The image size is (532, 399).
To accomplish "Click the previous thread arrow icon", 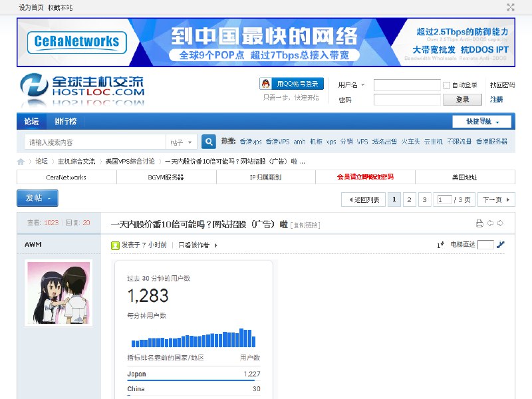I will coord(491,223).
